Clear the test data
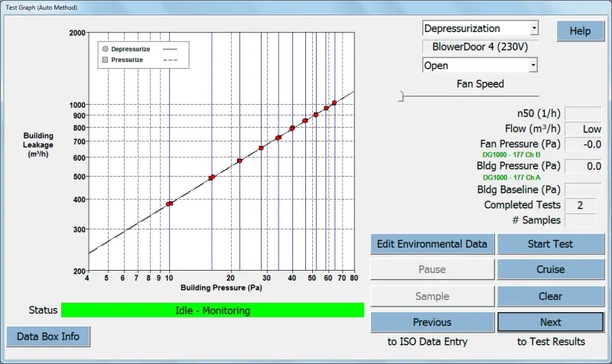 (550, 297)
